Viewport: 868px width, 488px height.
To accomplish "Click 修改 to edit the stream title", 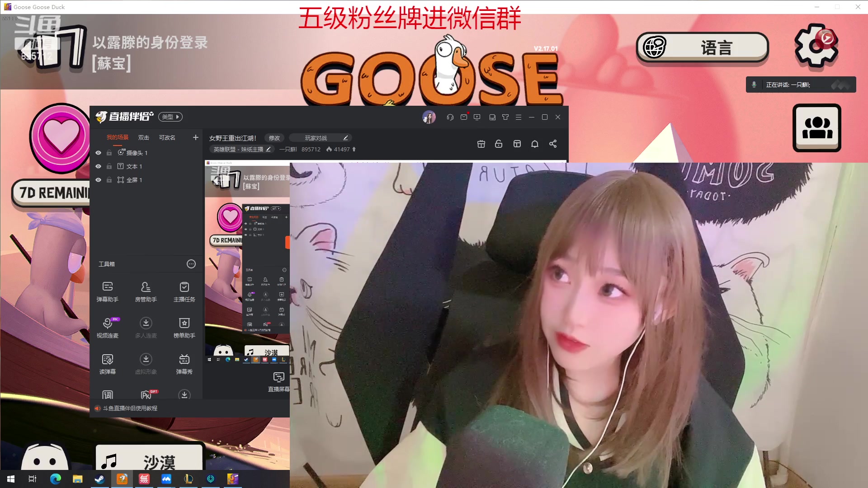I will click(x=274, y=137).
